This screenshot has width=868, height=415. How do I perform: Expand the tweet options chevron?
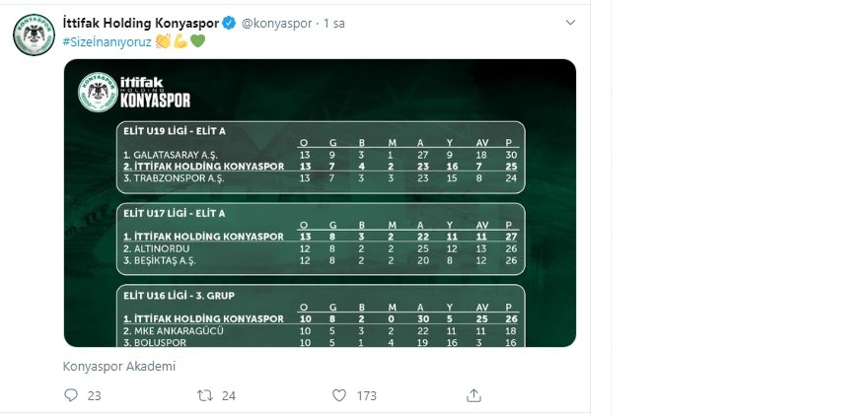tap(569, 22)
